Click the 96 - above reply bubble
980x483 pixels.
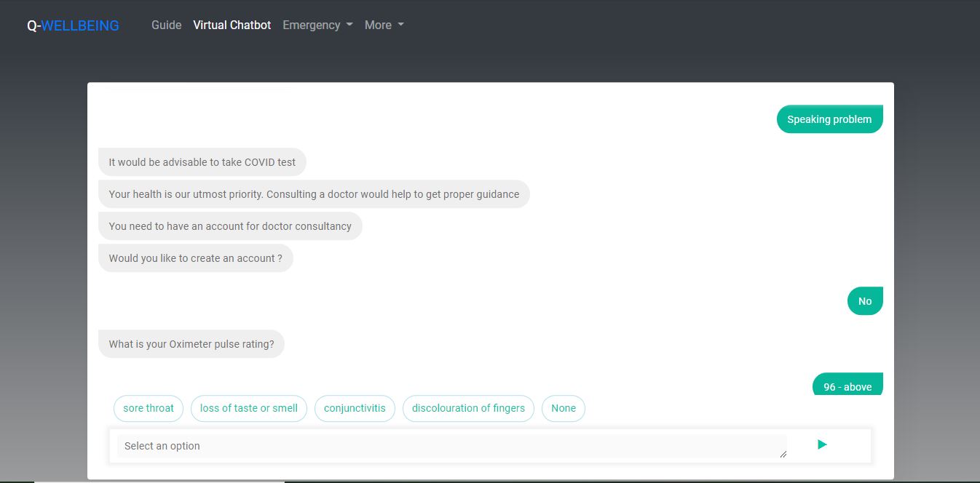847,385
